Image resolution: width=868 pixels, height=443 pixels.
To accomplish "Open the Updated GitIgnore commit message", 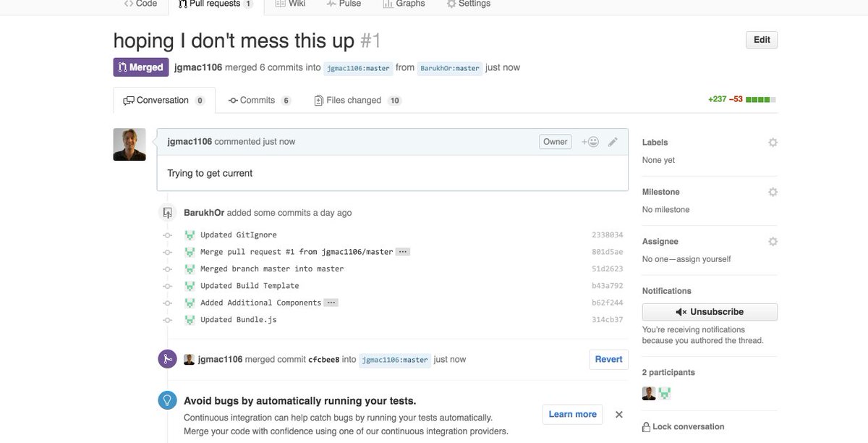I will click(239, 235).
